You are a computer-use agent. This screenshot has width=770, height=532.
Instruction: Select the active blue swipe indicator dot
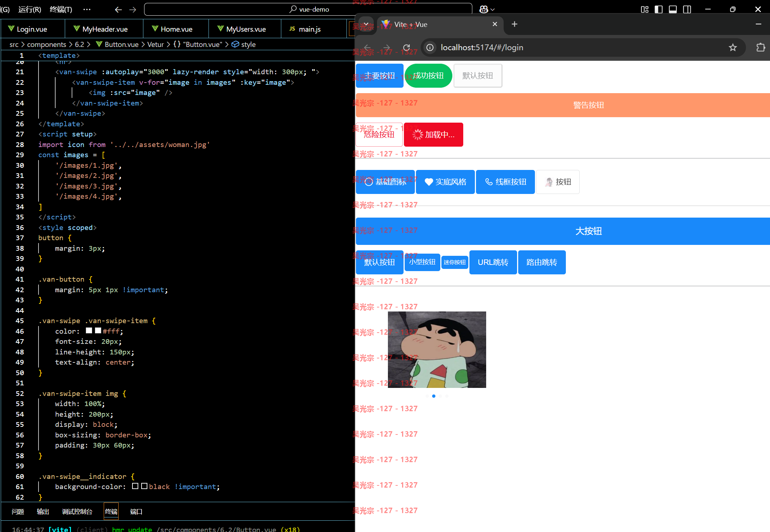434,396
